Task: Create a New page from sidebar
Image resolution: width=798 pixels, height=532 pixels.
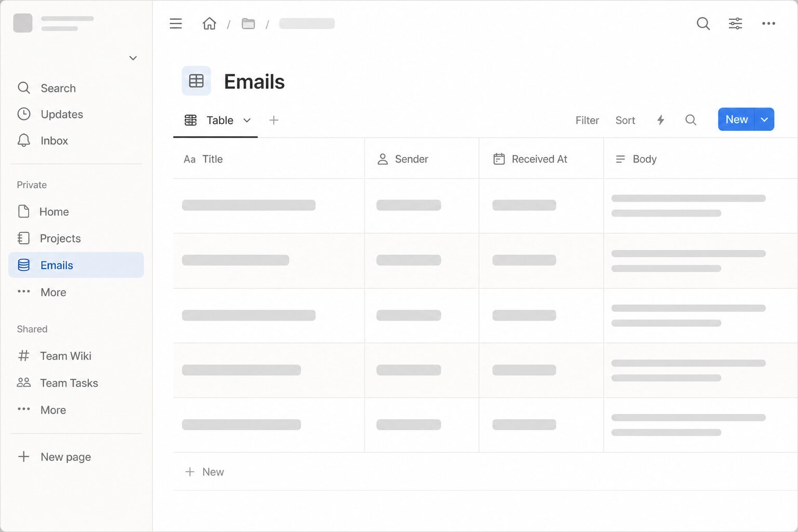Action: [76, 457]
